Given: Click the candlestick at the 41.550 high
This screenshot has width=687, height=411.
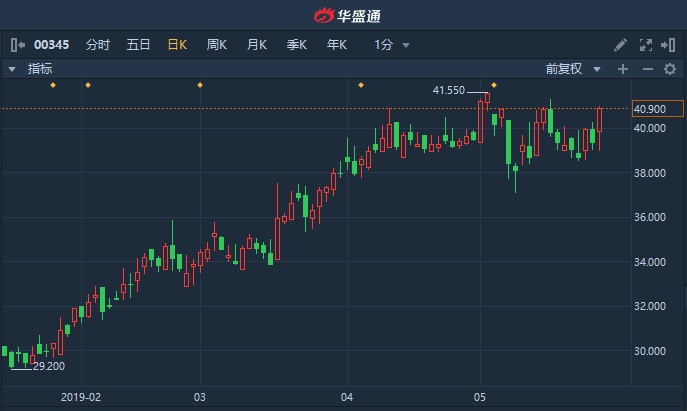Looking at the screenshot, I should (487, 99).
